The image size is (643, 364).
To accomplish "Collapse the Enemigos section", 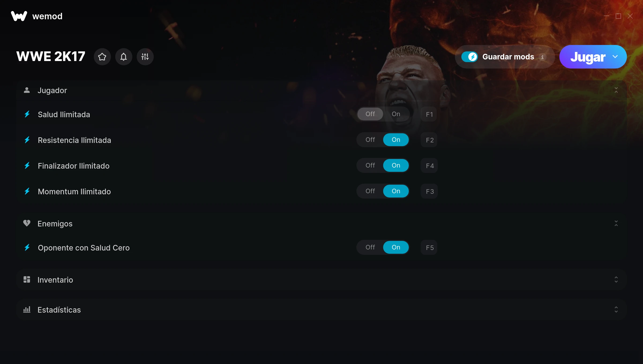I will coord(616,223).
